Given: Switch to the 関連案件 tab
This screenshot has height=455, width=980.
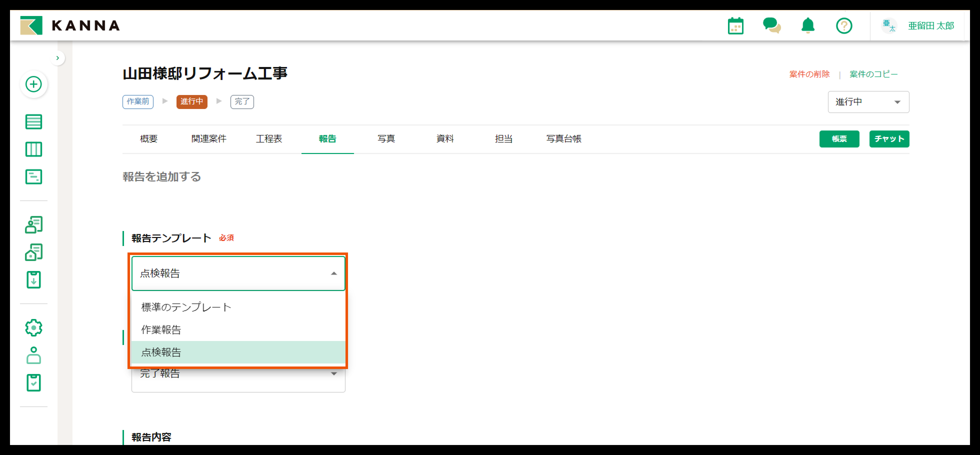Looking at the screenshot, I should tap(208, 139).
